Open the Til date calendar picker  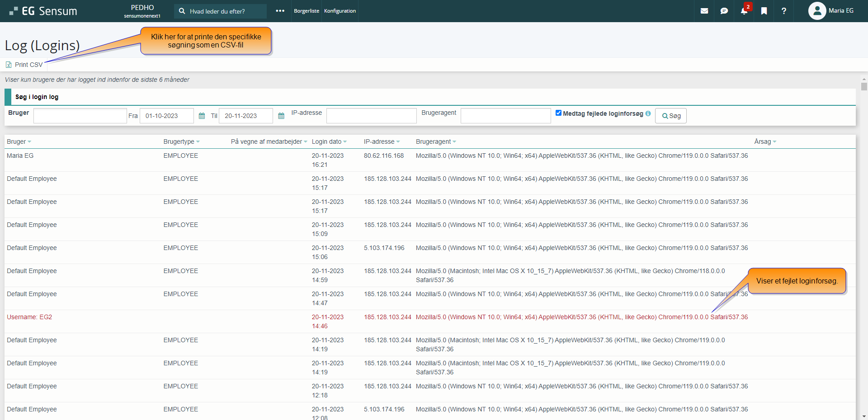point(281,116)
